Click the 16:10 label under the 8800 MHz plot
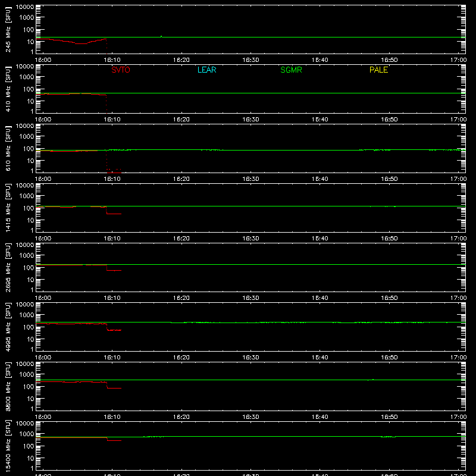 tap(112, 417)
